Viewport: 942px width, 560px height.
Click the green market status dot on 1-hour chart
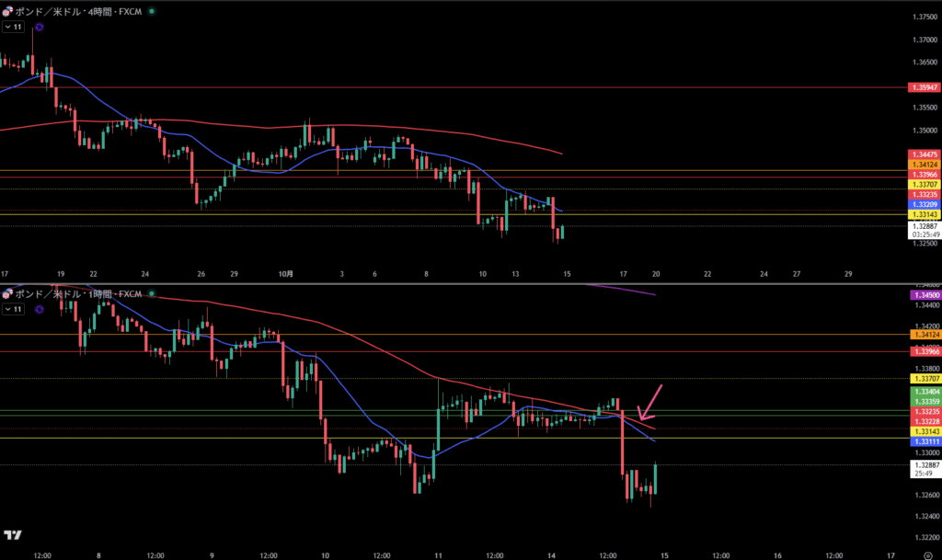(152, 294)
